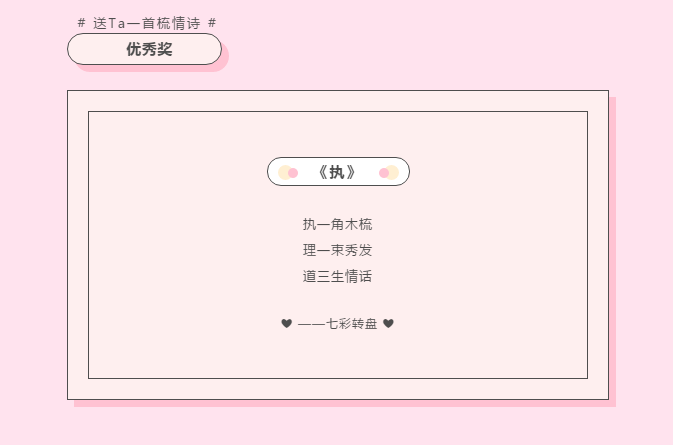Click the poem line 道三生情话

coord(338,276)
